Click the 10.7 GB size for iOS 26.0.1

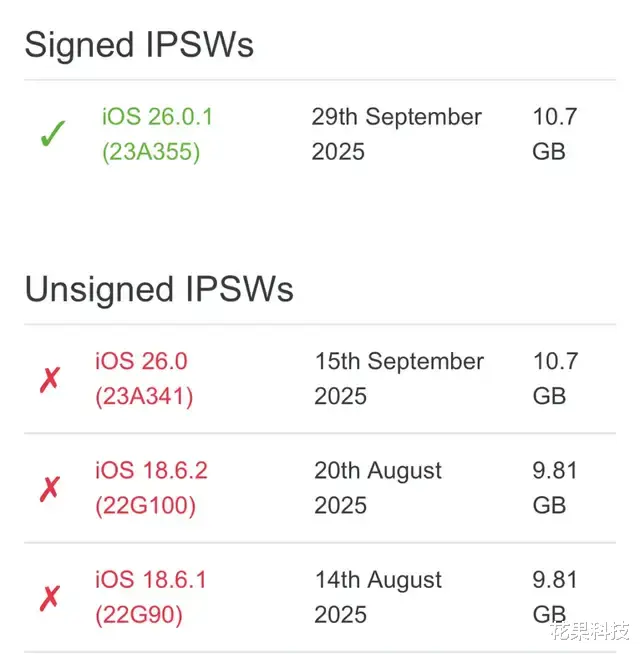click(x=554, y=134)
